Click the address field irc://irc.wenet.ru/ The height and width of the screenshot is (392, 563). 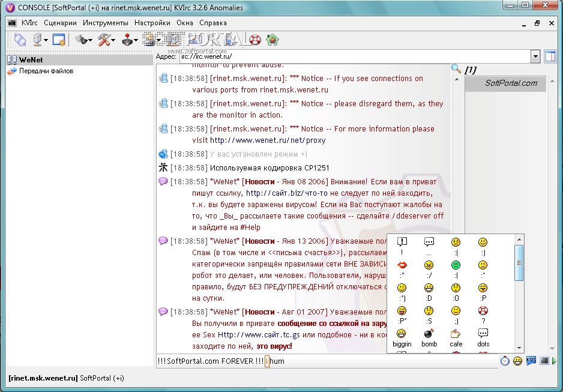click(355, 56)
